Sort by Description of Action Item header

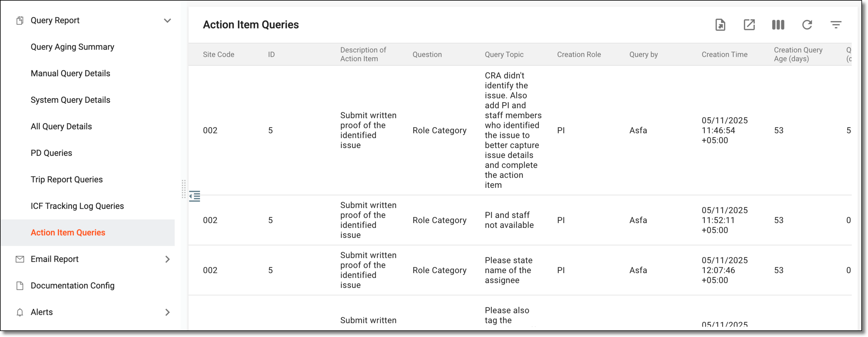tap(363, 54)
